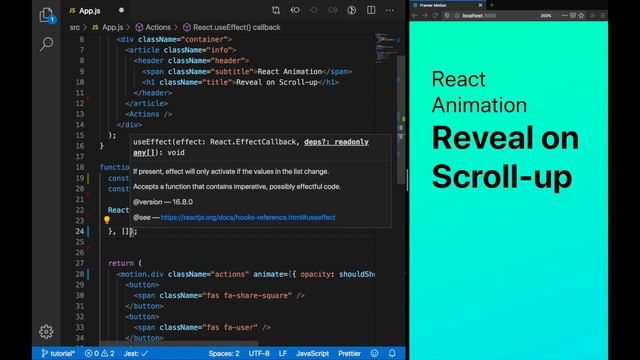Screen dimensions: 640x360
Task: Click the lightbulb quick-fix icon on line 23
Action: [107, 220]
